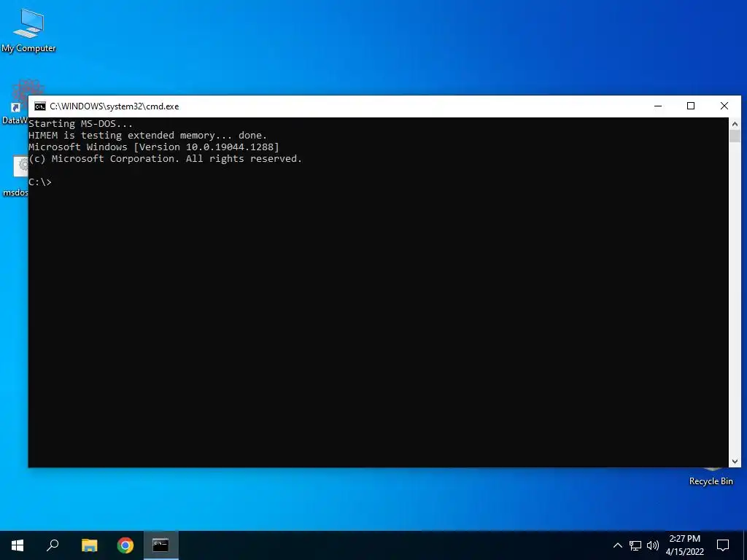
Task: Click the 'HIMEM is testing extended memory' line
Action: (x=147, y=136)
